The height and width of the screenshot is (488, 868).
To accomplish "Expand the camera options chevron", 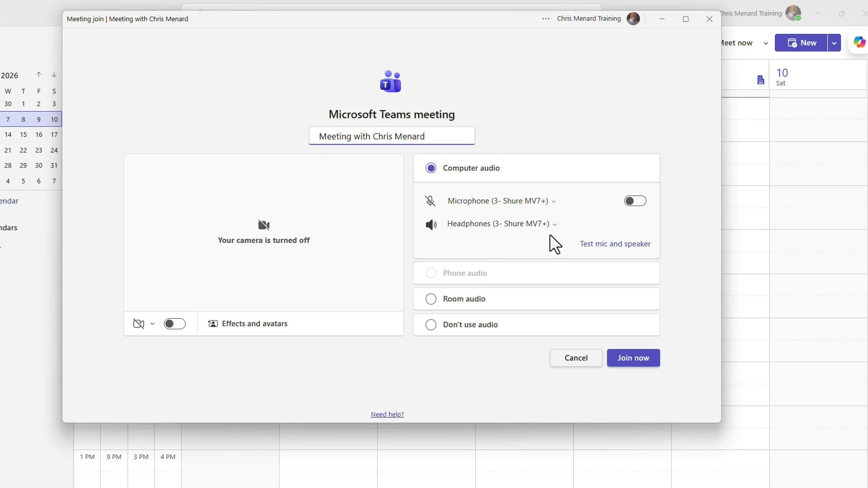I will click(x=152, y=324).
